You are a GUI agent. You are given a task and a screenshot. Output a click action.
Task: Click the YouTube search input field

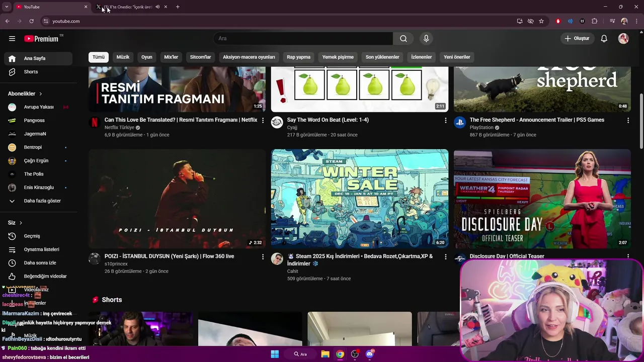pos(303,39)
